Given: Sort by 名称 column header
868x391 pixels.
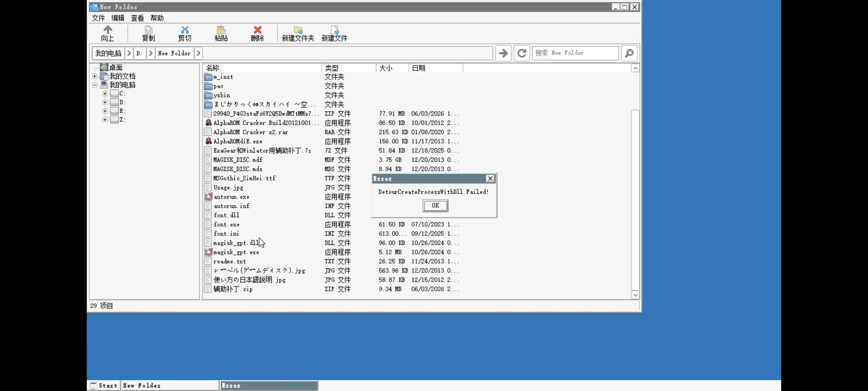Looking at the screenshot, I should [x=263, y=68].
